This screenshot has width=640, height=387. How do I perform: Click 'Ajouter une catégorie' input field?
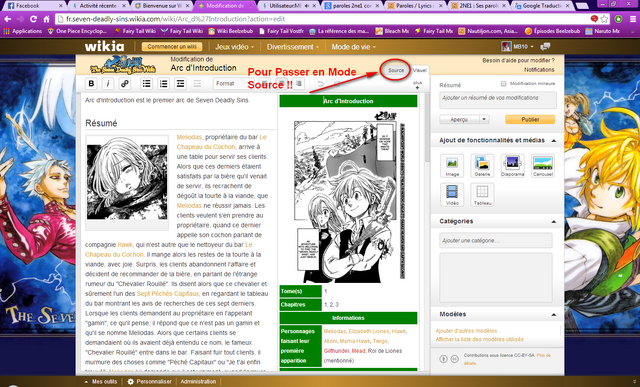pyautogui.click(x=496, y=240)
